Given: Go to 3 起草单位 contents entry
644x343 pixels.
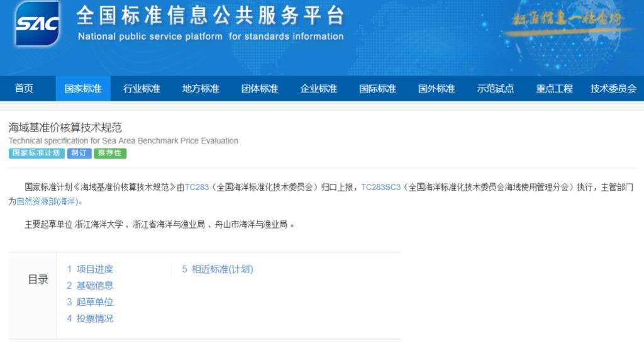Looking at the screenshot, I should [90, 302].
